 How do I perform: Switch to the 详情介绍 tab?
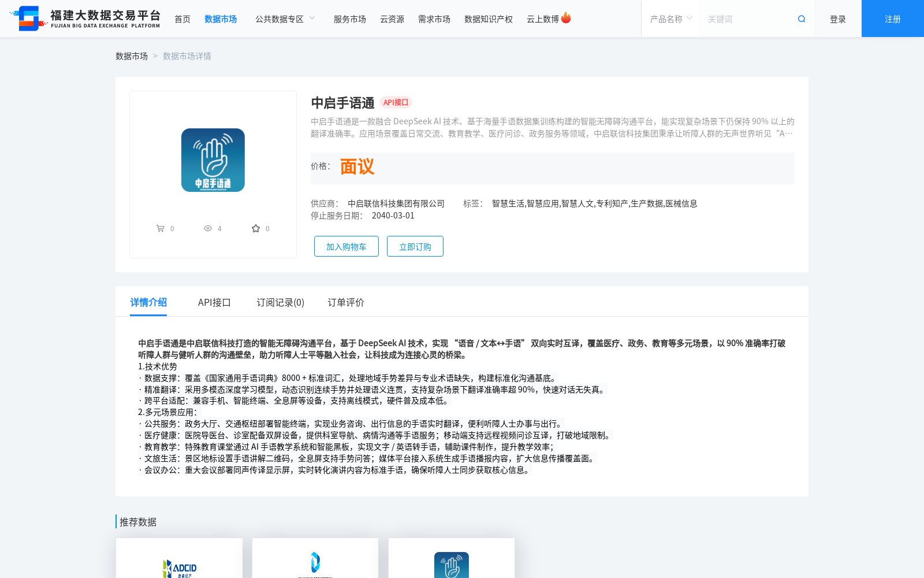coord(148,302)
